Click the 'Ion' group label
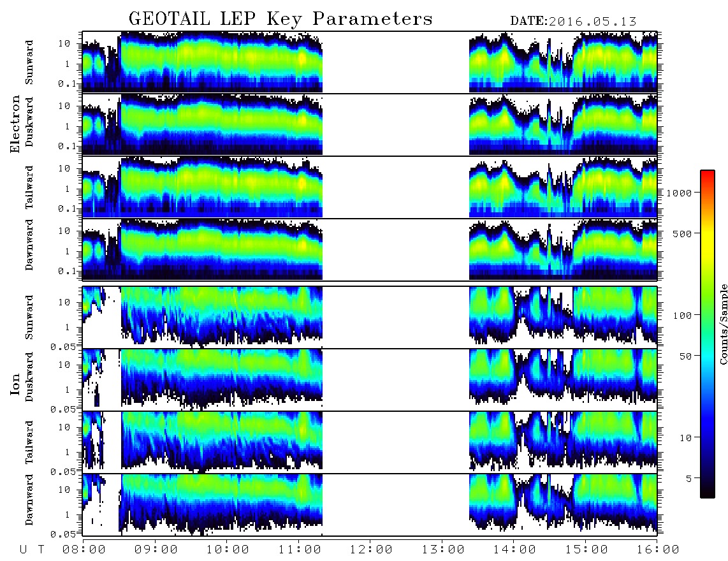 pos(15,384)
